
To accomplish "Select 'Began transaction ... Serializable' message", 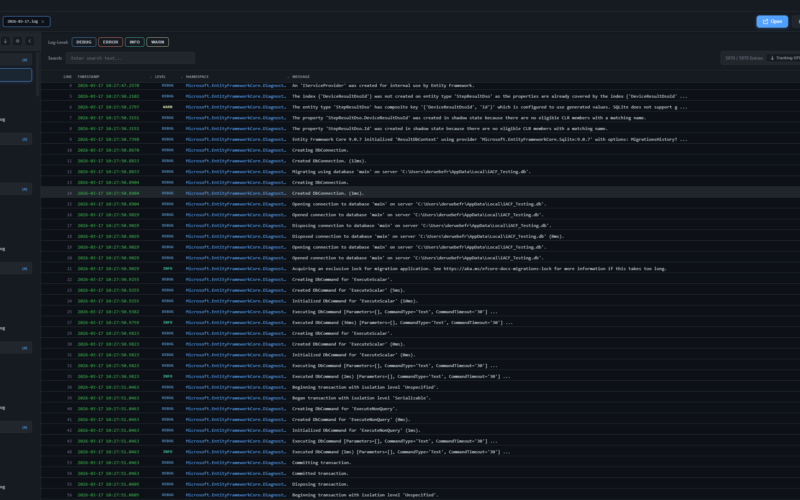I will [361, 398].
